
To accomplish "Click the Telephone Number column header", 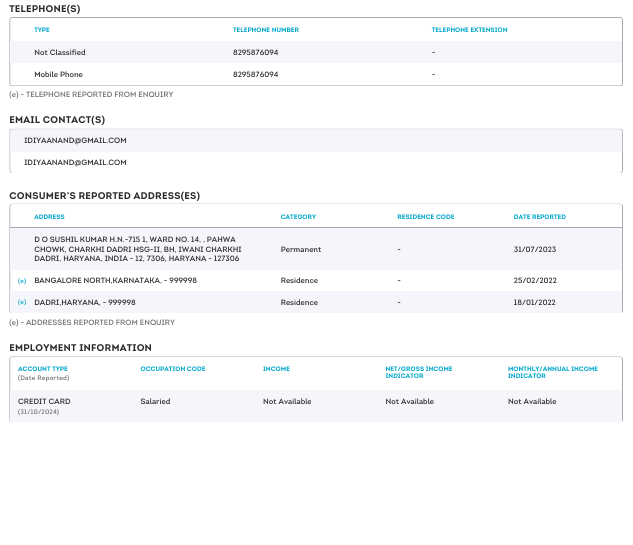I will coord(265,30).
